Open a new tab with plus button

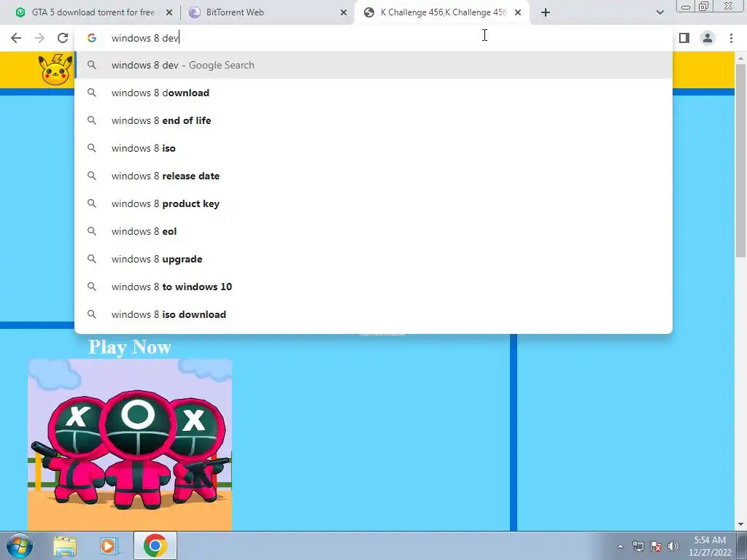click(x=546, y=12)
